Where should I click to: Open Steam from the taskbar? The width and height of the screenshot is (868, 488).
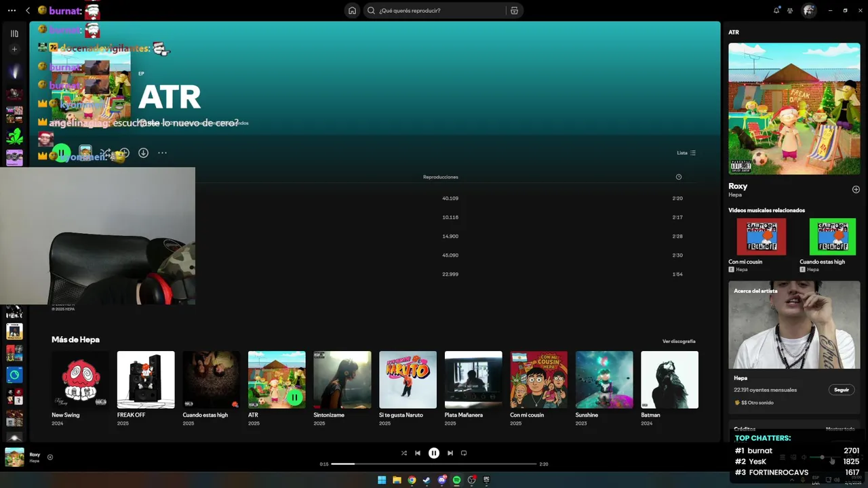pos(427,480)
